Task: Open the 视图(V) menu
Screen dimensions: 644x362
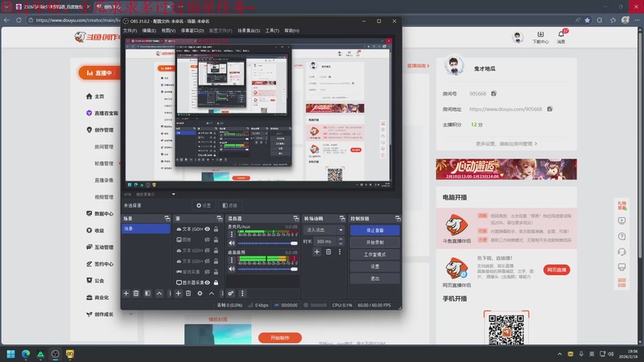Action: click(168, 31)
